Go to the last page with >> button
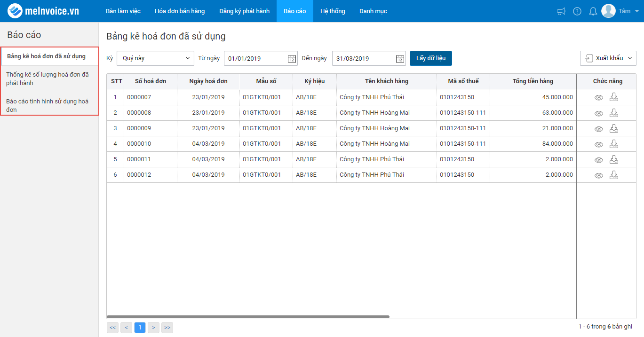The image size is (644, 337). pyautogui.click(x=167, y=328)
